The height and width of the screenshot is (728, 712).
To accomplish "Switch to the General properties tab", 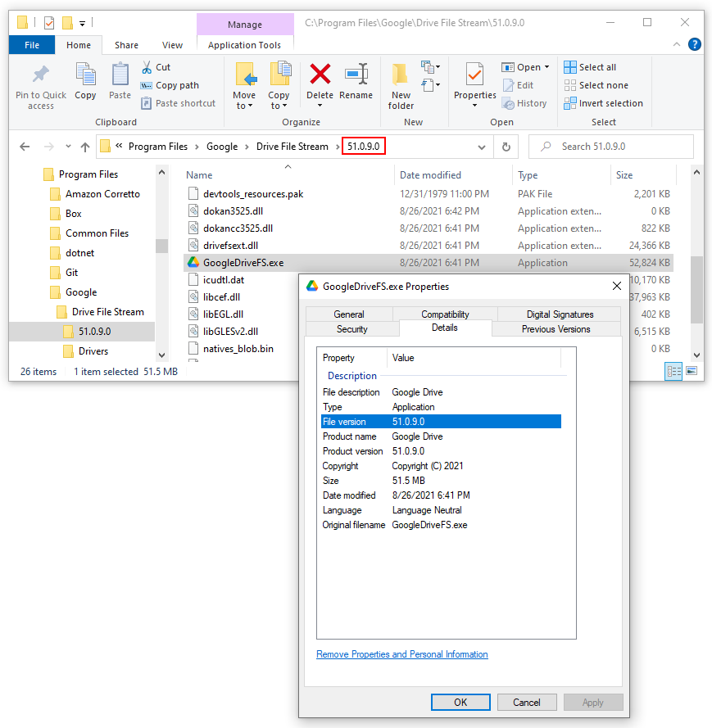I will pyautogui.click(x=349, y=314).
